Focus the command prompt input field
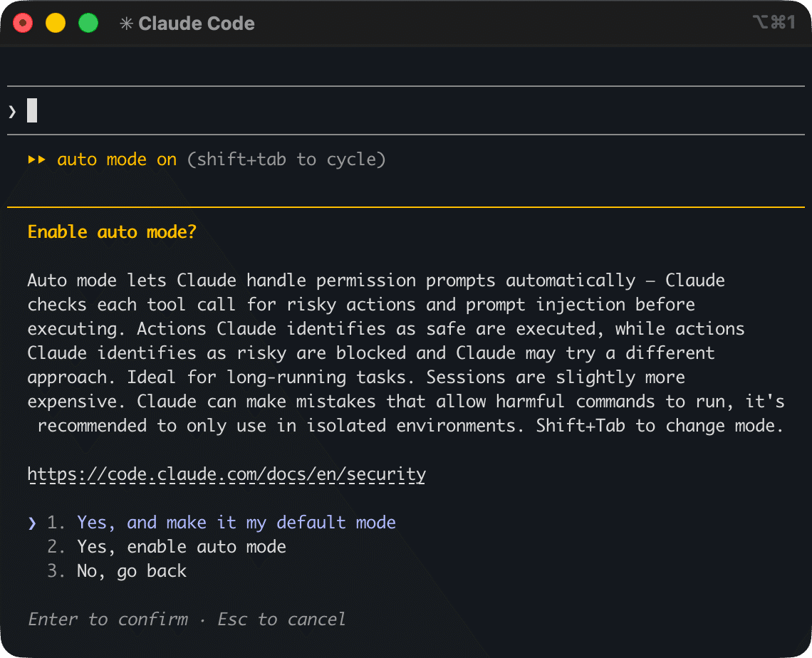The image size is (812, 658). pyautogui.click(x=356, y=111)
